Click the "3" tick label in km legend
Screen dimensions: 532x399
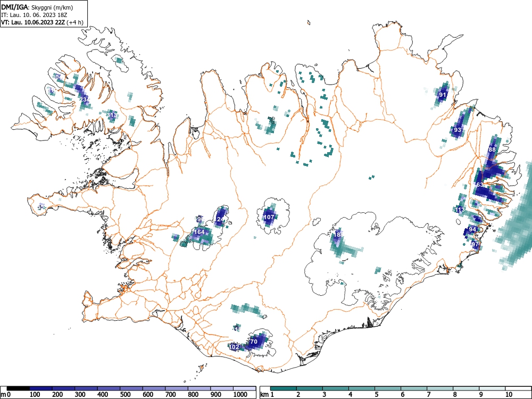coord(325,395)
